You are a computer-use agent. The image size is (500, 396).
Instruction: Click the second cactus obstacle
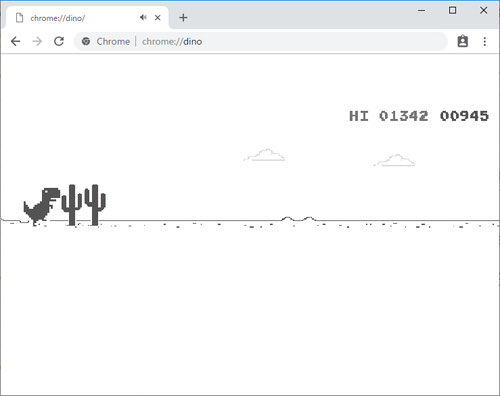click(x=95, y=205)
